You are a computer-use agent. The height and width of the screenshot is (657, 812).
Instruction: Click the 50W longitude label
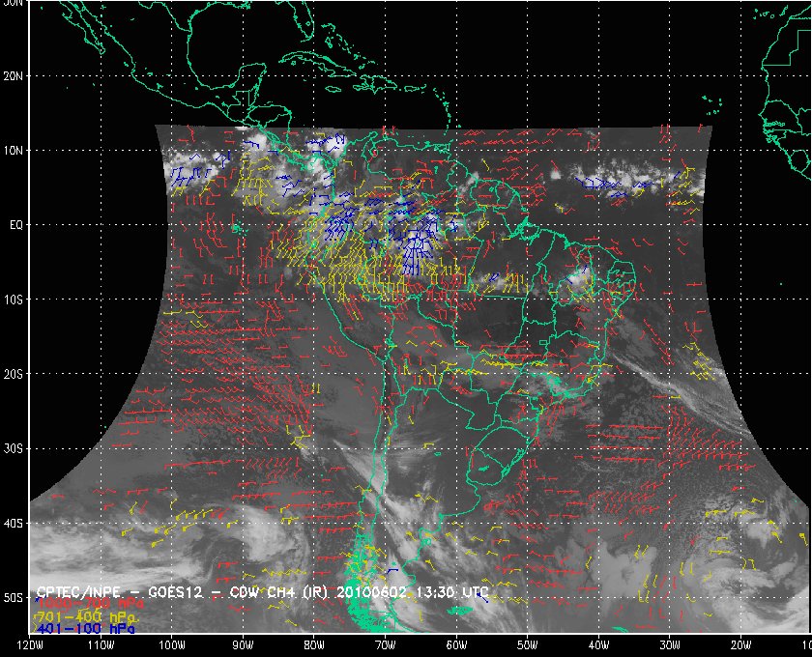click(x=527, y=645)
